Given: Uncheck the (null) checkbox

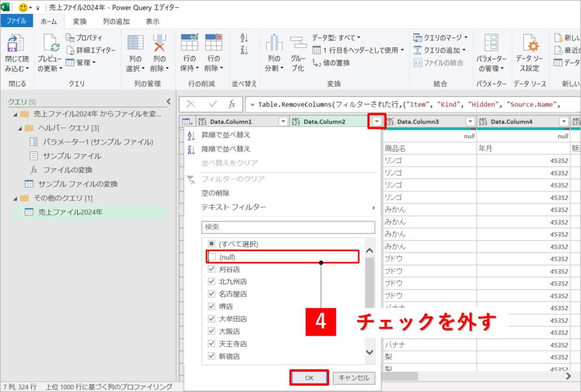Looking at the screenshot, I should tap(212, 257).
